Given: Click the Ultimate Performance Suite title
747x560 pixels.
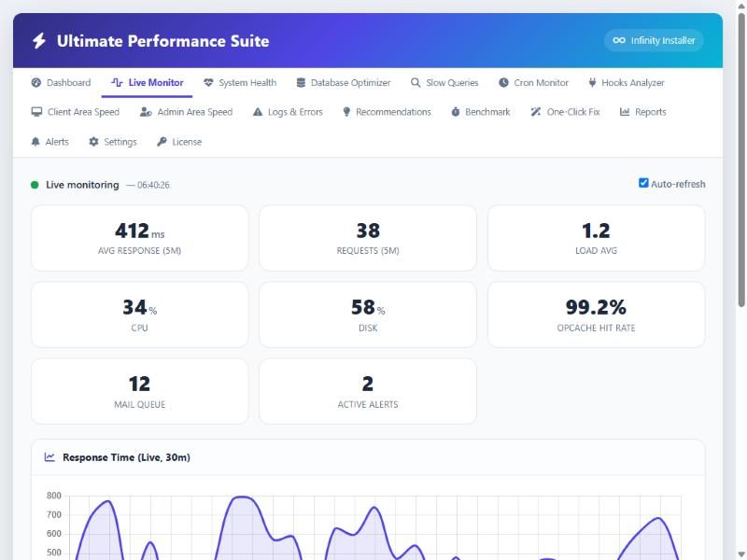Looking at the screenshot, I should tap(162, 41).
